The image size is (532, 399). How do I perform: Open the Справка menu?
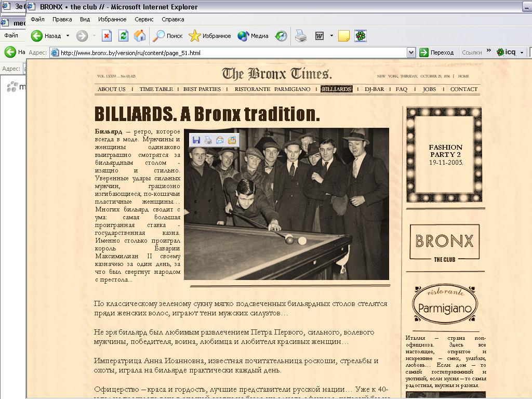tap(172, 19)
